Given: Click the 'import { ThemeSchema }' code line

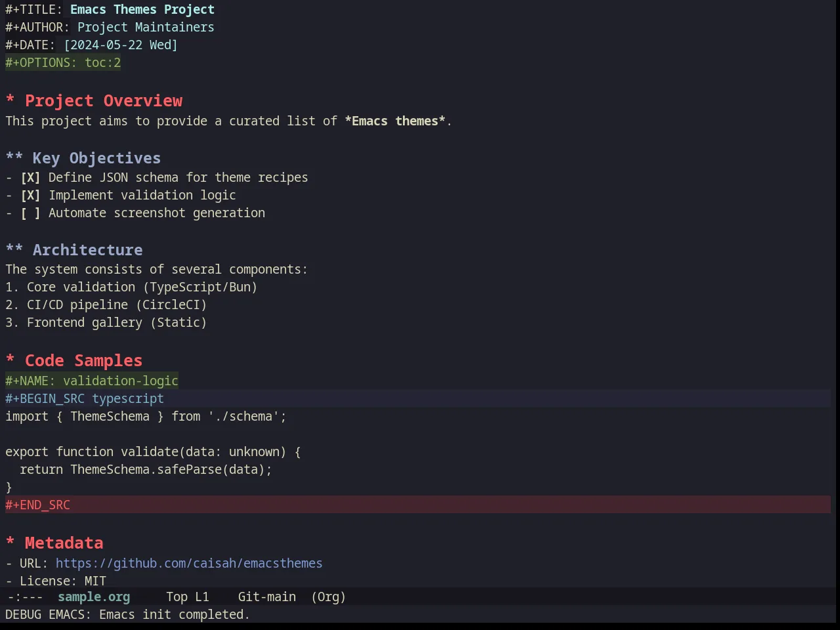Looking at the screenshot, I should coord(146,416).
